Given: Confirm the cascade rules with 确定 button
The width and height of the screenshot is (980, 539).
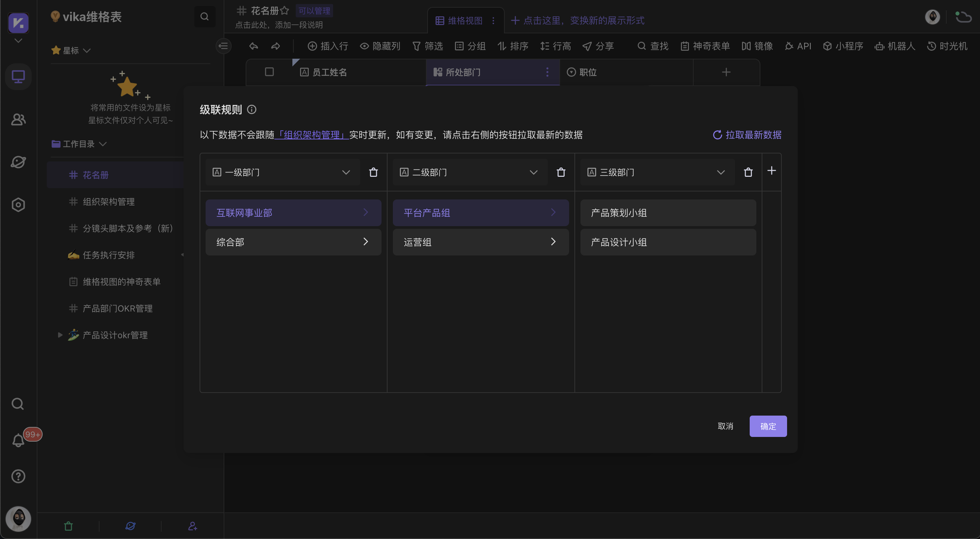Looking at the screenshot, I should [x=768, y=426].
